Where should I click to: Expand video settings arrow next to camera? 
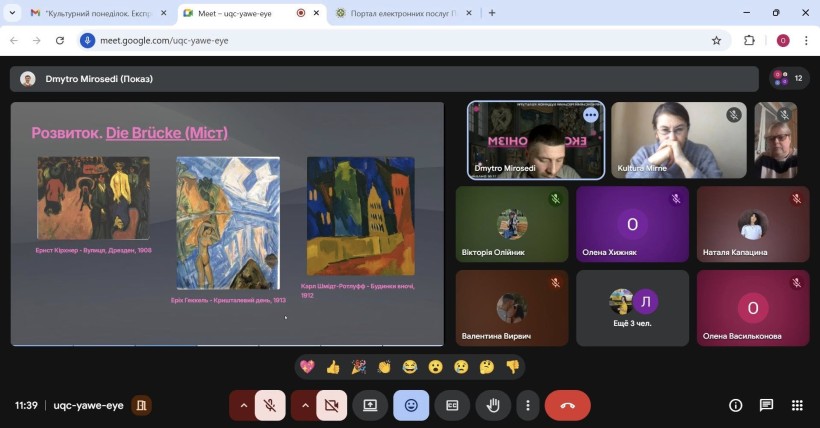304,405
